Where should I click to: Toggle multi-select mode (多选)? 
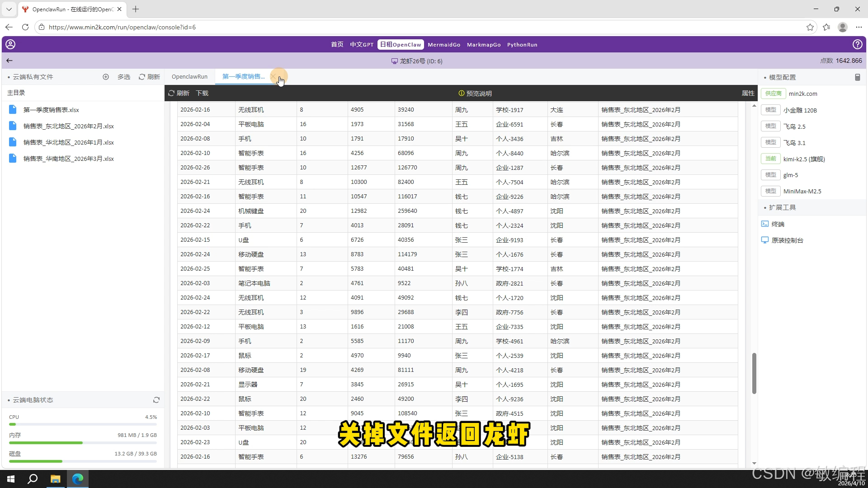coord(123,77)
